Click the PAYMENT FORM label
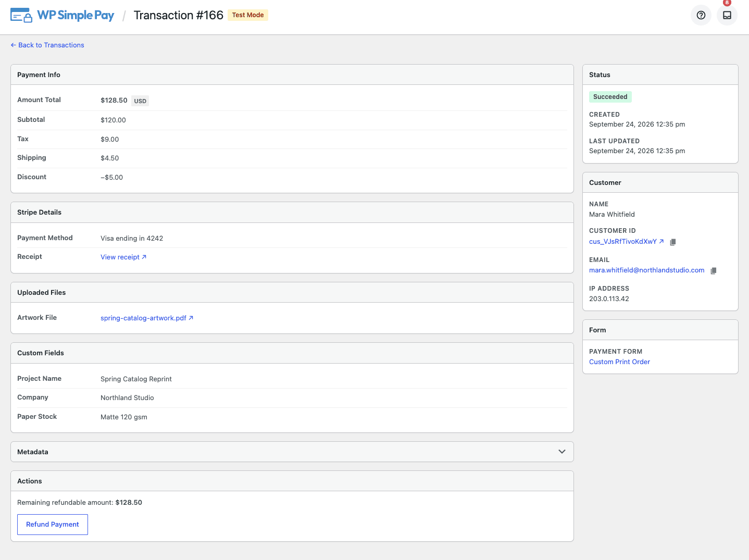This screenshot has width=749, height=560. click(616, 352)
